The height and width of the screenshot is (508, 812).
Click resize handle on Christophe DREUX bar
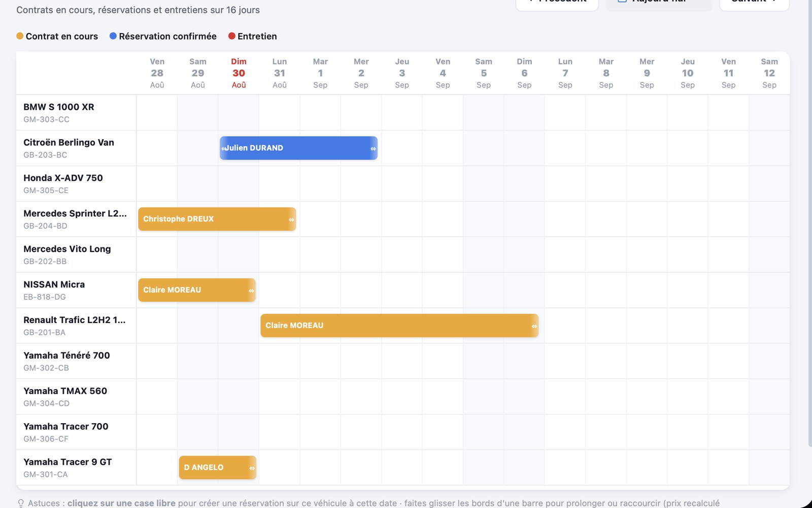pyautogui.click(x=291, y=219)
